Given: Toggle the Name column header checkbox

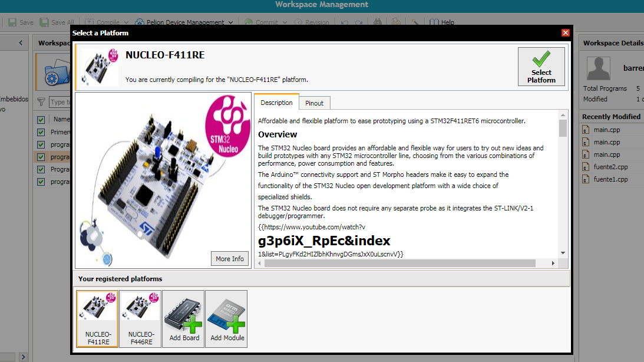Looking at the screenshot, I should point(41,120).
